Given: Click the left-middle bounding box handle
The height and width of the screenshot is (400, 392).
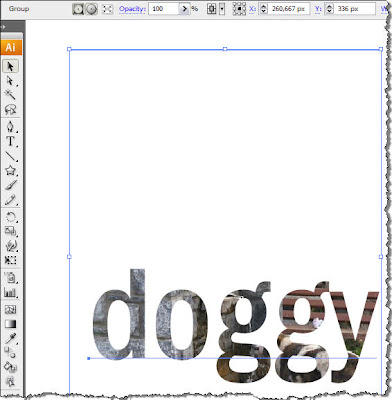Looking at the screenshot, I should click(69, 257).
